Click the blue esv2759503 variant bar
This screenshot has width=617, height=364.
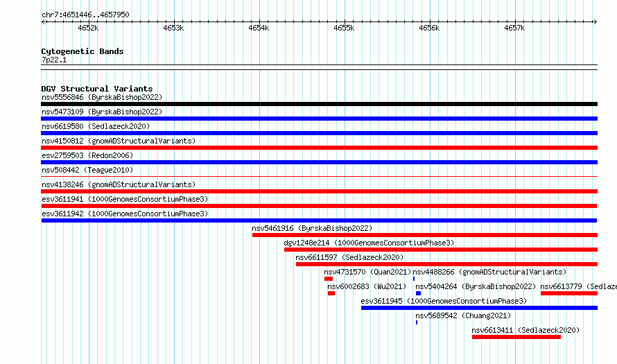coord(319,162)
